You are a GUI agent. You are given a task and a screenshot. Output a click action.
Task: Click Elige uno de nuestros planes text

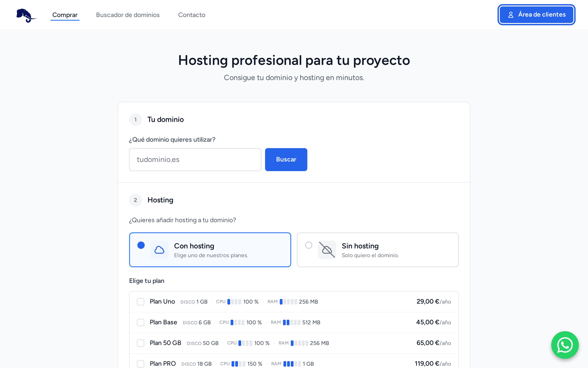[x=211, y=255]
